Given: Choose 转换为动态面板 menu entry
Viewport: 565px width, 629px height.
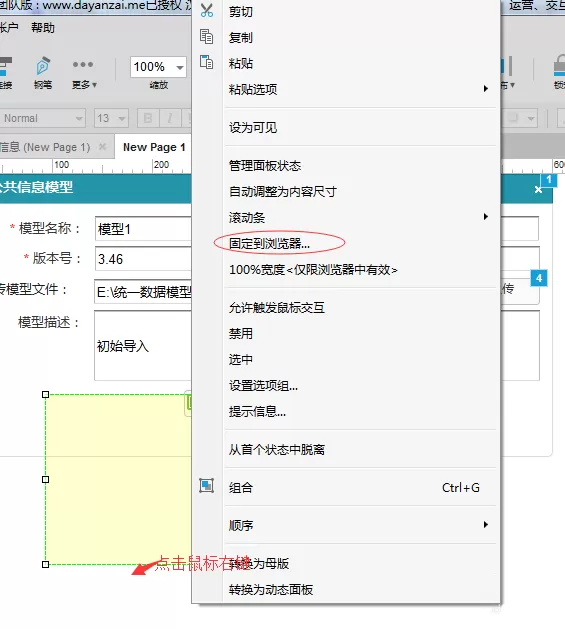Looking at the screenshot, I should point(346,589).
